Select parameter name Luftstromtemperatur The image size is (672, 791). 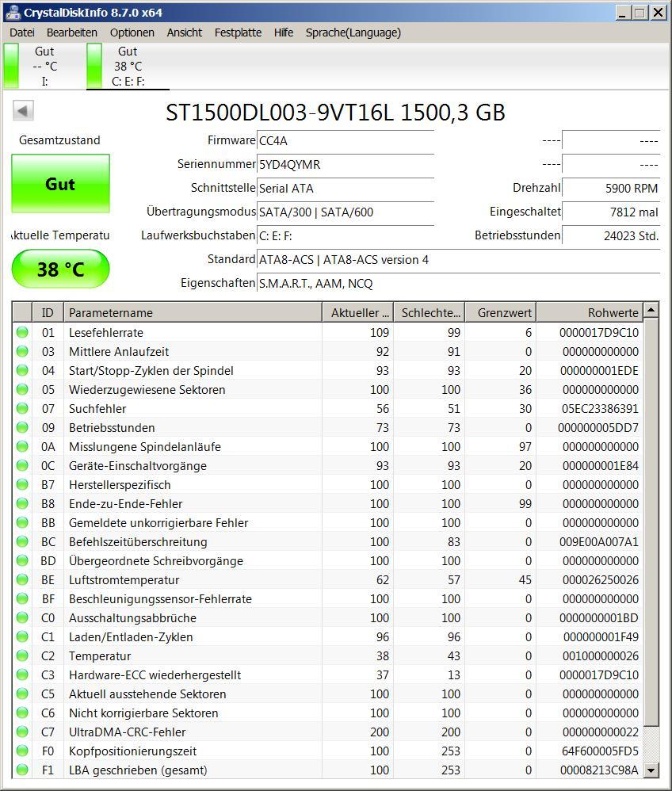click(124, 580)
